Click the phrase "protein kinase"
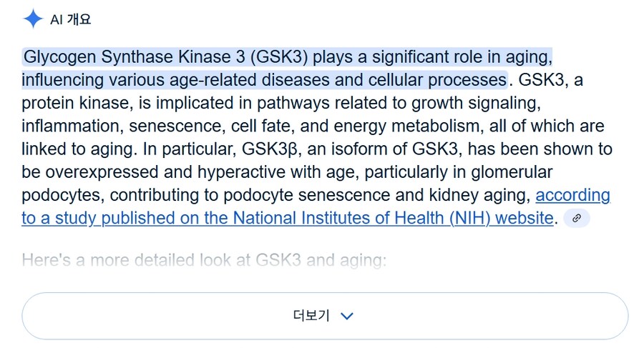The width and height of the screenshot is (644, 348). click(x=77, y=103)
